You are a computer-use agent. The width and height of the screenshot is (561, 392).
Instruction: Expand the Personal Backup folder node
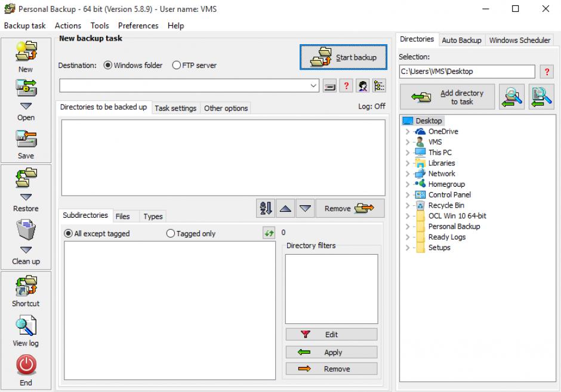(407, 226)
